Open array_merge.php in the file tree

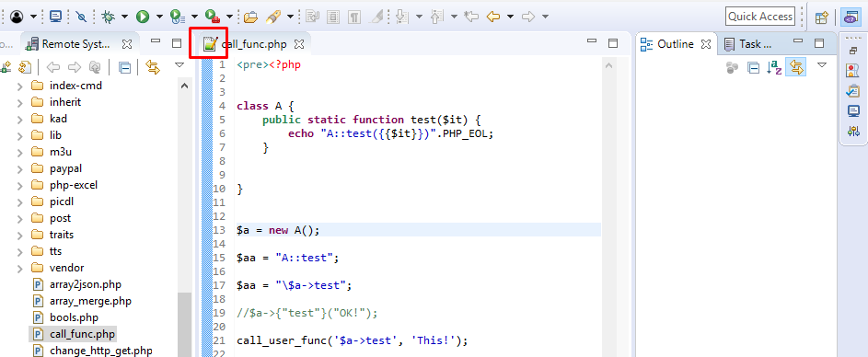[x=90, y=301]
